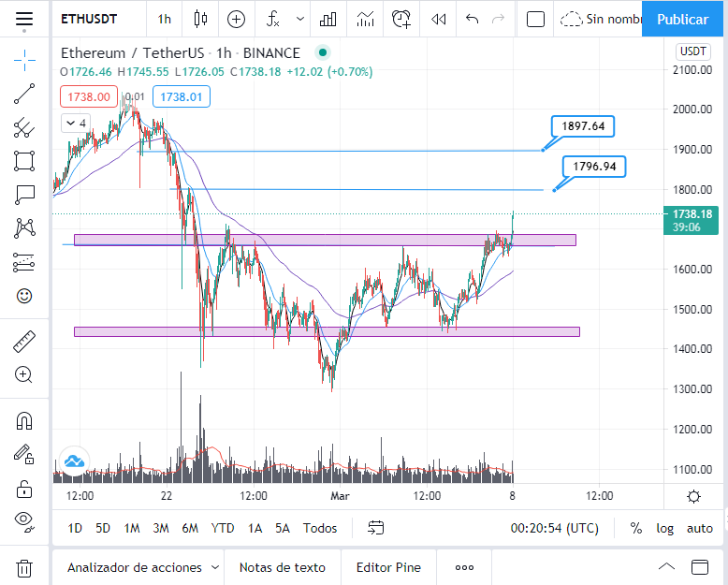Click the Publicar button

tap(682, 19)
